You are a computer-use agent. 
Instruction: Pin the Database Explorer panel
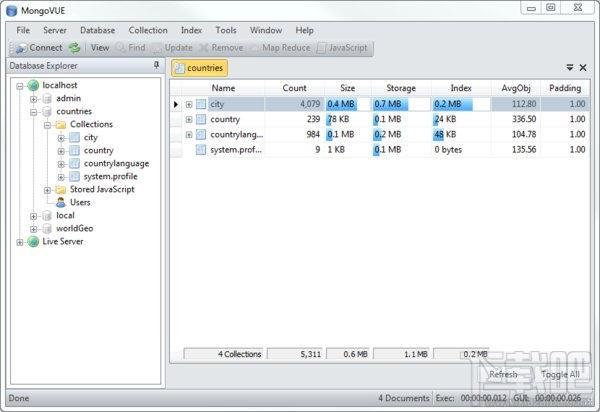(156, 65)
